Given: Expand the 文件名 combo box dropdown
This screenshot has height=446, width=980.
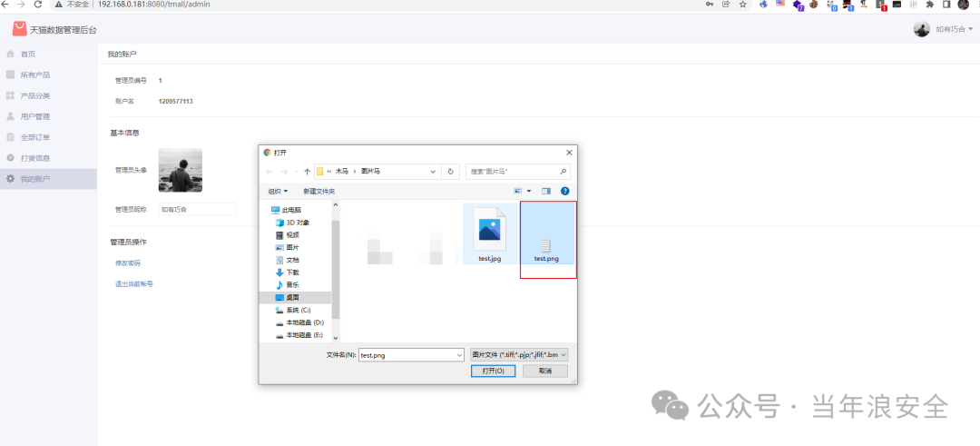Looking at the screenshot, I should [x=460, y=354].
